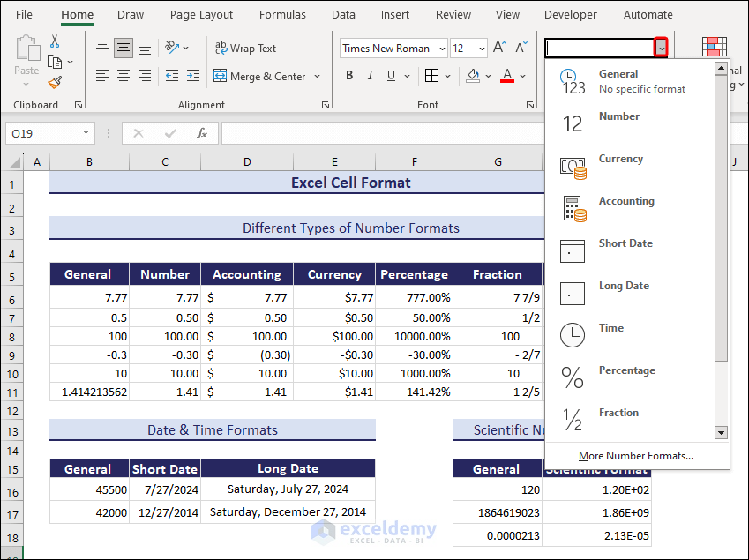This screenshot has width=749, height=560.
Task: Choose the Currency format icon
Action: point(573,166)
